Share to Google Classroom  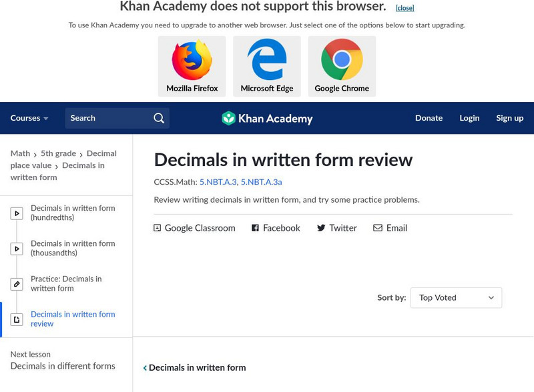(x=194, y=228)
